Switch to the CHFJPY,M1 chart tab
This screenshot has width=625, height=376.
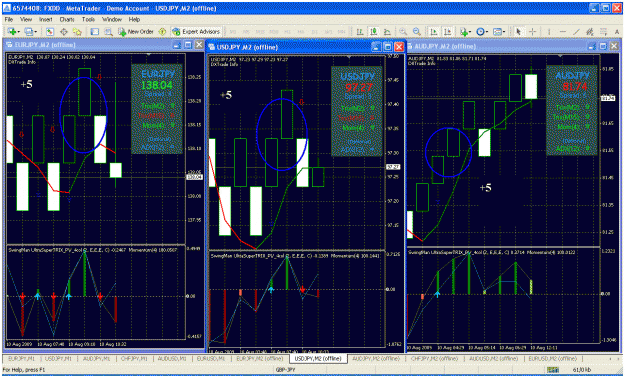[x=134, y=359]
